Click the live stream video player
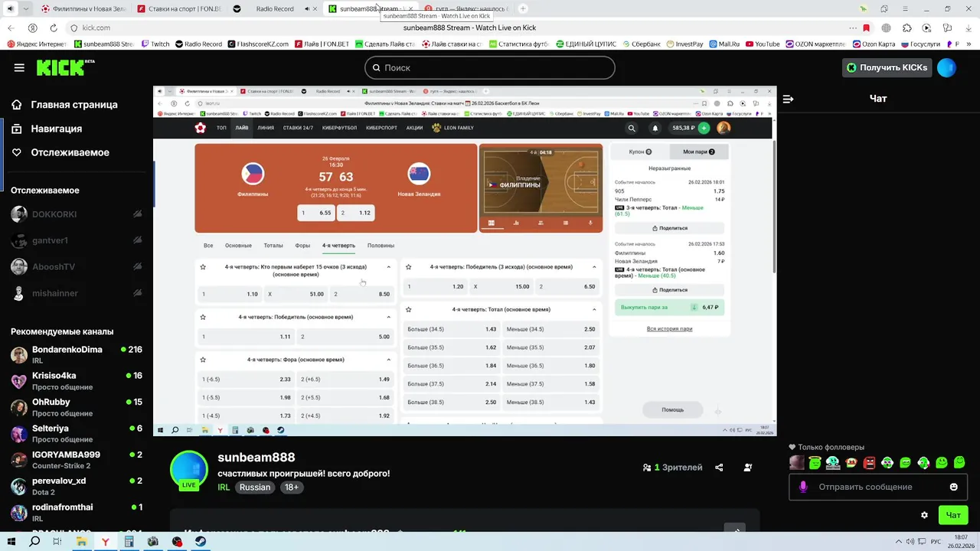The width and height of the screenshot is (980, 551). (465, 261)
